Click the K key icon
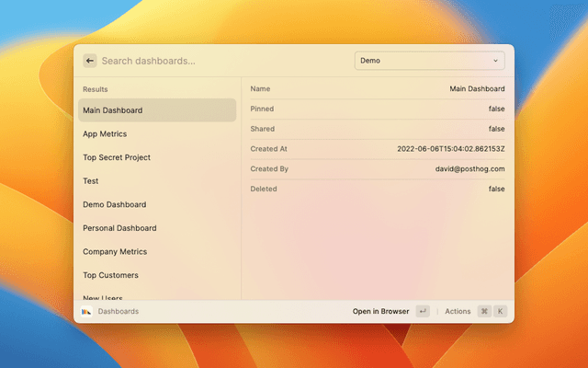 click(501, 312)
